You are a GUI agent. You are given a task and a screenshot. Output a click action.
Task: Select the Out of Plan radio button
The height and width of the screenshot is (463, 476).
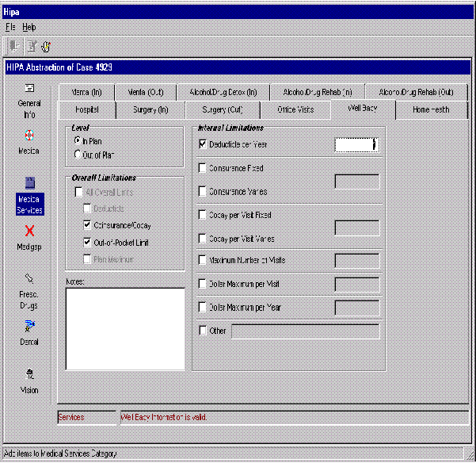(78, 155)
